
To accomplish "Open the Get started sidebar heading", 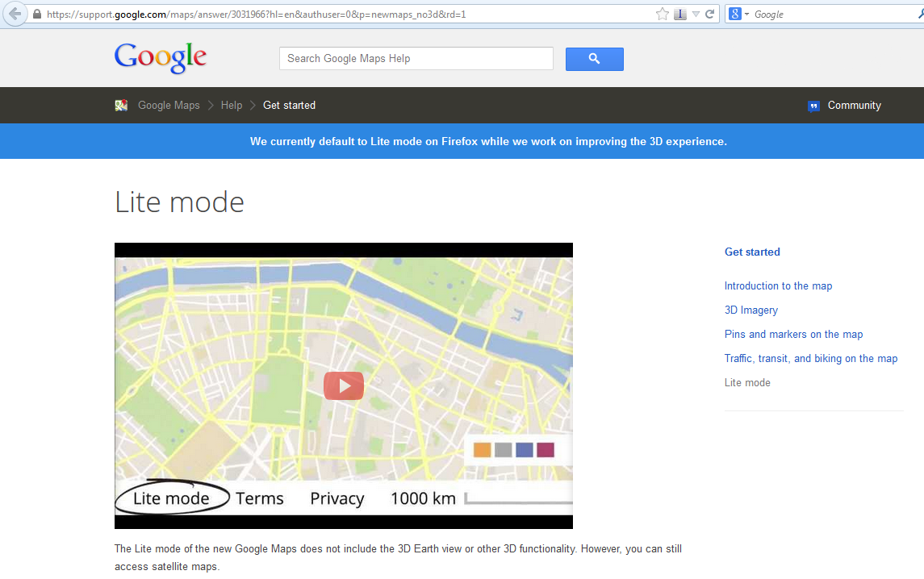I will pos(753,252).
